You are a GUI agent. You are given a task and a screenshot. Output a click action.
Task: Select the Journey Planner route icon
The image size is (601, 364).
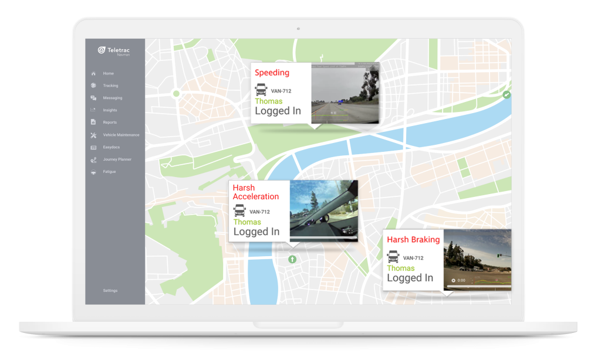pos(93,159)
